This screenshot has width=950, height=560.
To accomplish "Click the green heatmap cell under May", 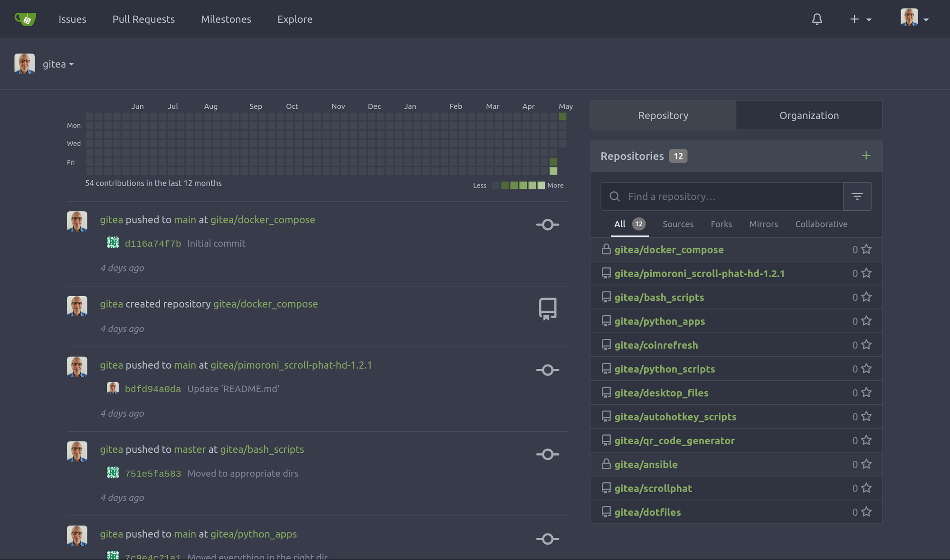I will coord(562,116).
